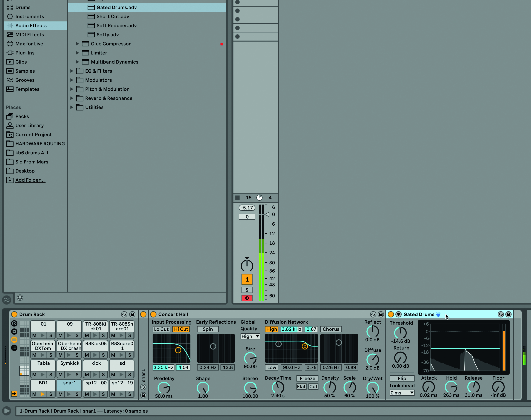The height and width of the screenshot is (420, 531).
Task: Open the Lookahead 0 ms dropdown
Action: [402, 393]
